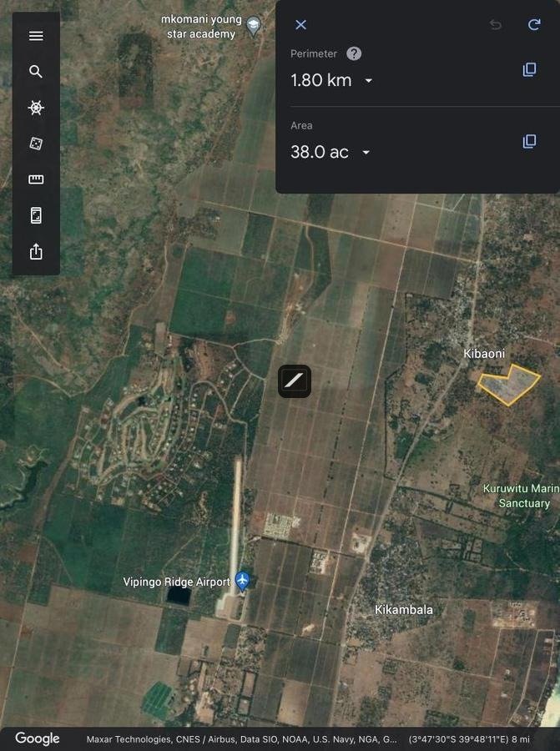Click the I'm Feeling Lucky dice

(36, 144)
